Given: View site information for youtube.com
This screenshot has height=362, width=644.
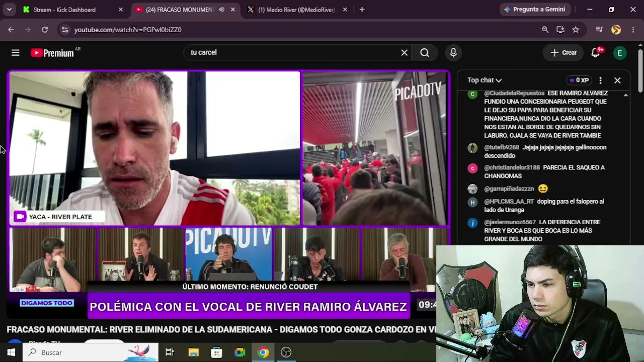Looking at the screenshot, I should [x=65, y=30].
